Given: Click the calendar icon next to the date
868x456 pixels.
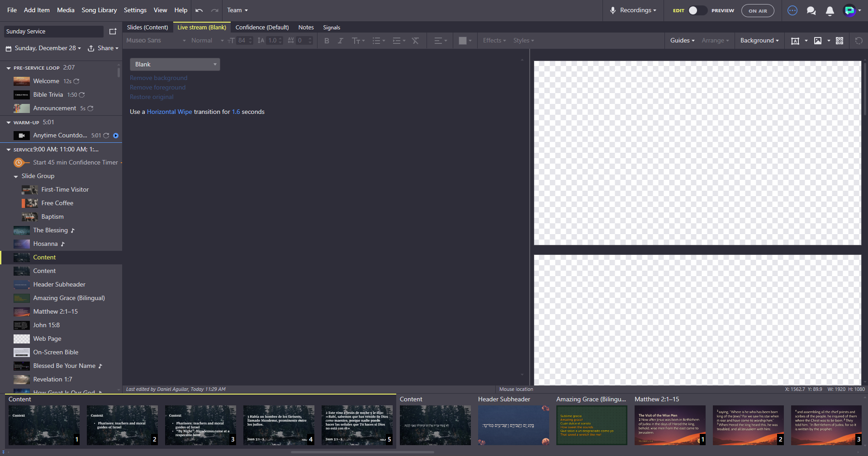Looking at the screenshot, I should 8,48.
